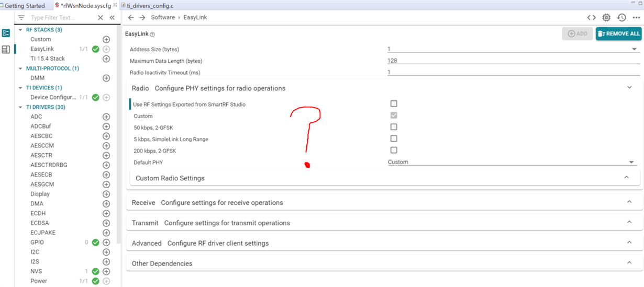The image size is (644, 287).
Task: Enable Use RF Settings Exported from SmartRF Studio
Action: click(x=394, y=104)
